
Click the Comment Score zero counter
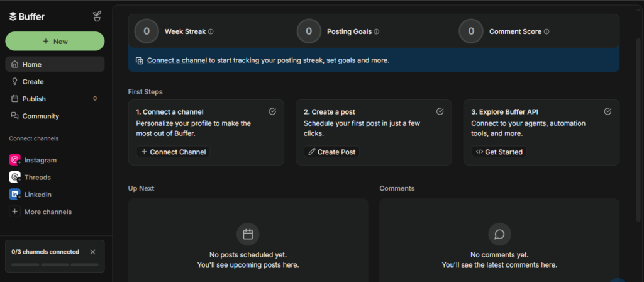tap(471, 31)
